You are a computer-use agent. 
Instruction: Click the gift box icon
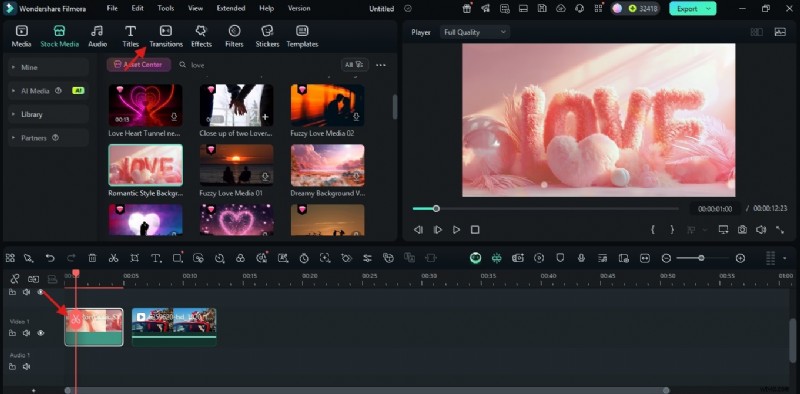click(466, 9)
